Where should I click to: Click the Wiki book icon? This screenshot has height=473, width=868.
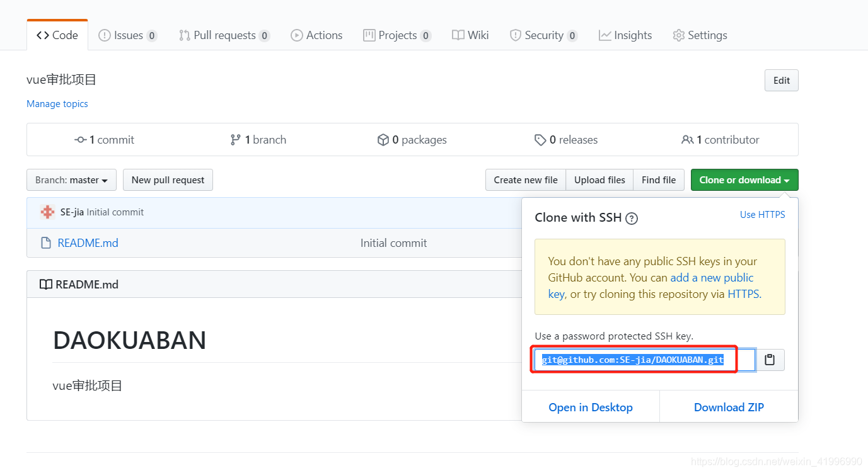click(458, 35)
